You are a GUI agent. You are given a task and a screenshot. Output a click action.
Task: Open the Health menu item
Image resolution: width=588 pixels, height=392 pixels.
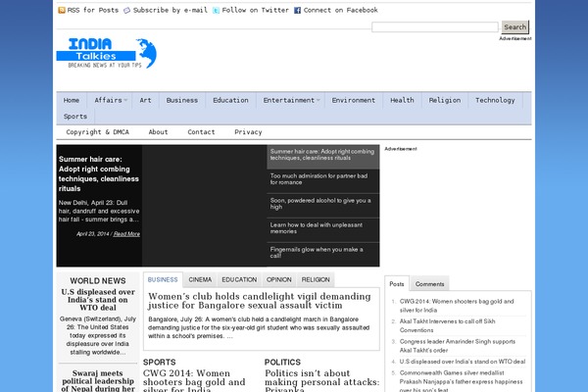(402, 100)
